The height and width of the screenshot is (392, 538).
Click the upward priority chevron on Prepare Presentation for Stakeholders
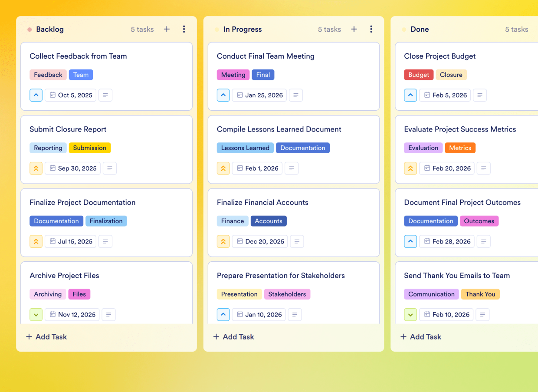pyautogui.click(x=223, y=314)
